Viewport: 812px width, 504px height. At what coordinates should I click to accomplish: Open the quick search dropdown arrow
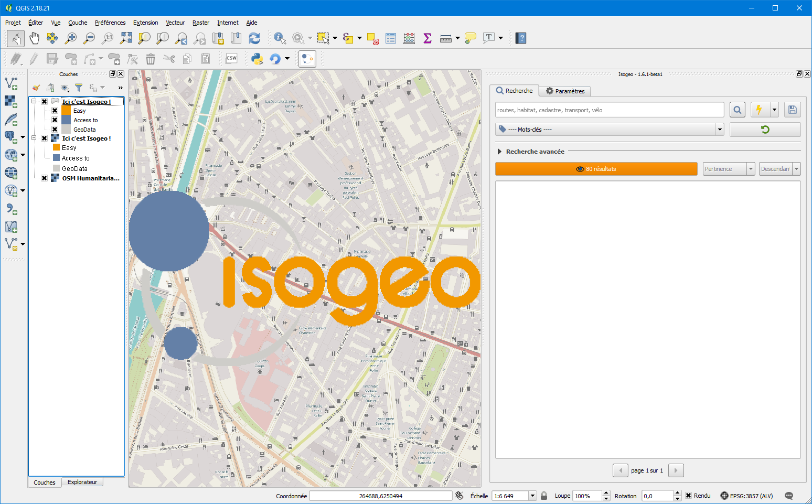click(x=774, y=110)
